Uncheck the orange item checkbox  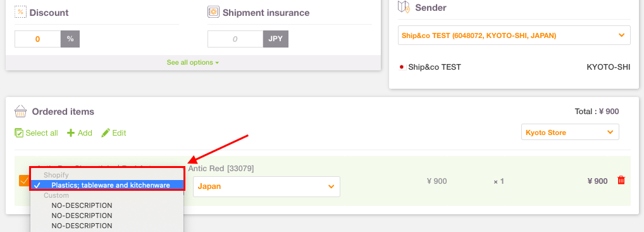(x=24, y=181)
